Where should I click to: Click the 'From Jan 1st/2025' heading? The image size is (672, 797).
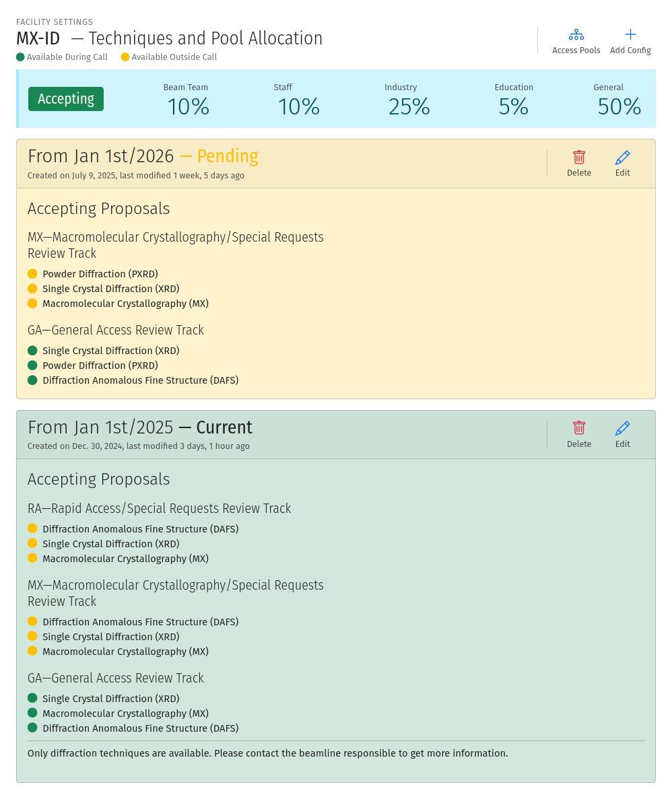point(100,427)
